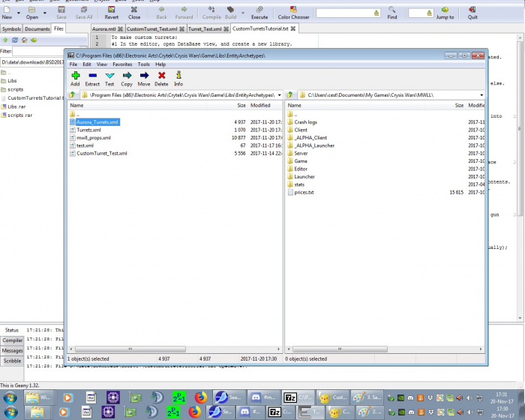Switch to the Symbols sidebar tab
This screenshot has height=420, width=525.
(11, 28)
